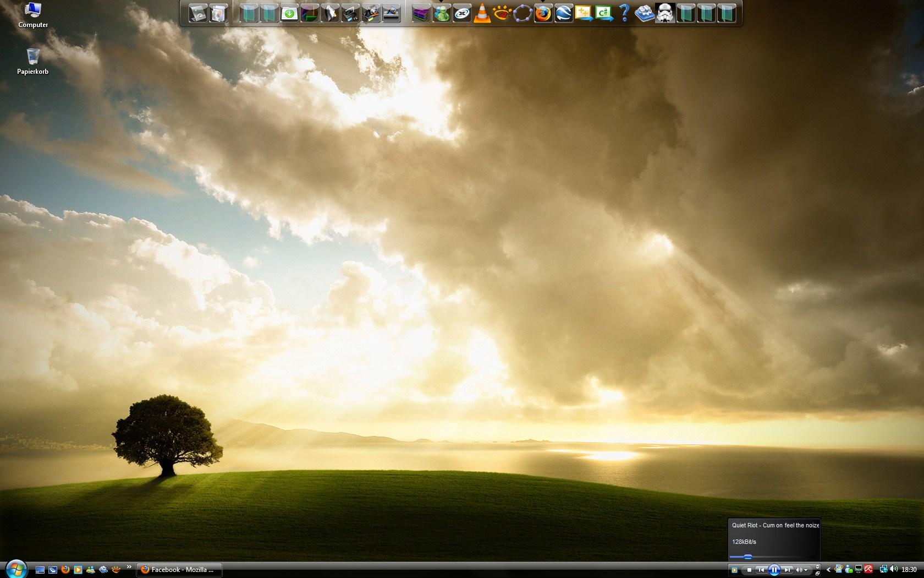Image resolution: width=924 pixels, height=578 pixels.
Task: Click the monitor icon in the system tray
Action: (859, 570)
